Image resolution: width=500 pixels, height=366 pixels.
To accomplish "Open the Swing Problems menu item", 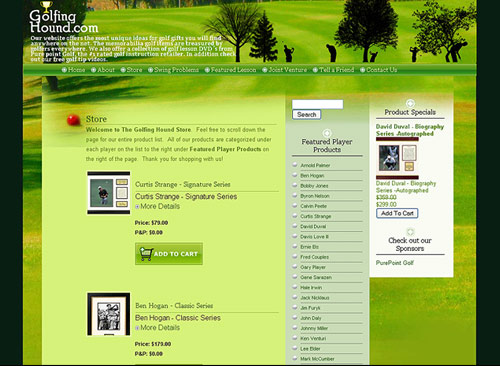I will (173, 70).
